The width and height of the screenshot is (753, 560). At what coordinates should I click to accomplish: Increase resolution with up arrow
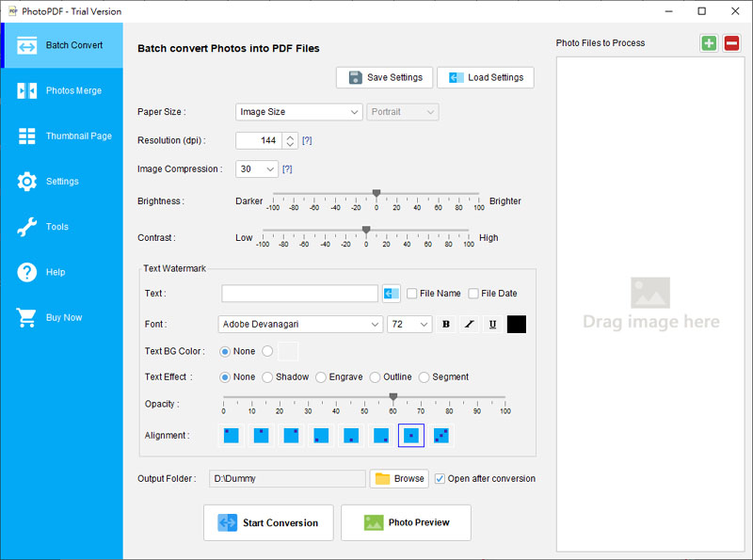tap(290, 136)
